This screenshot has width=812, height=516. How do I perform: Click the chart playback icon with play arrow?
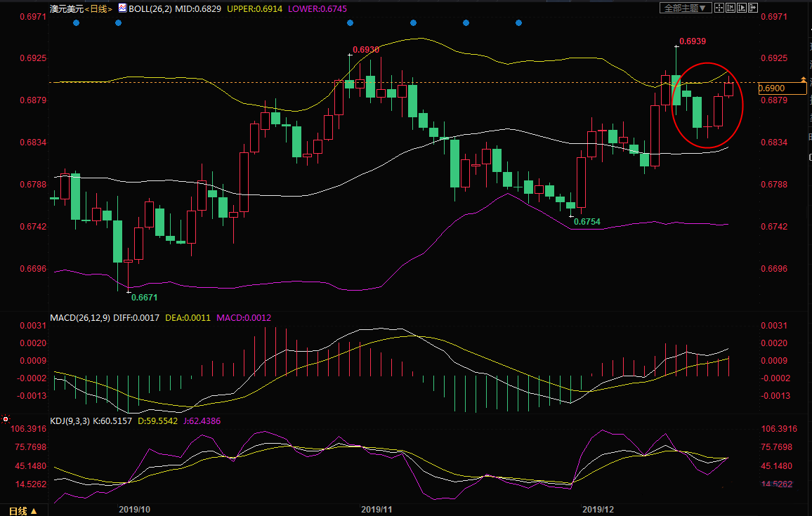pos(742,8)
